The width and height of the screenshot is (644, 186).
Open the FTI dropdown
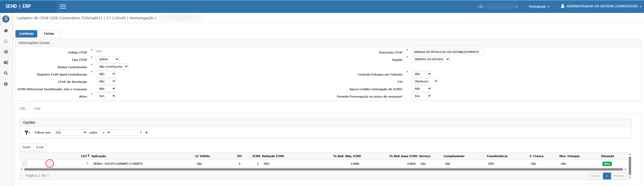pyautogui.click(x=425, y=81)
